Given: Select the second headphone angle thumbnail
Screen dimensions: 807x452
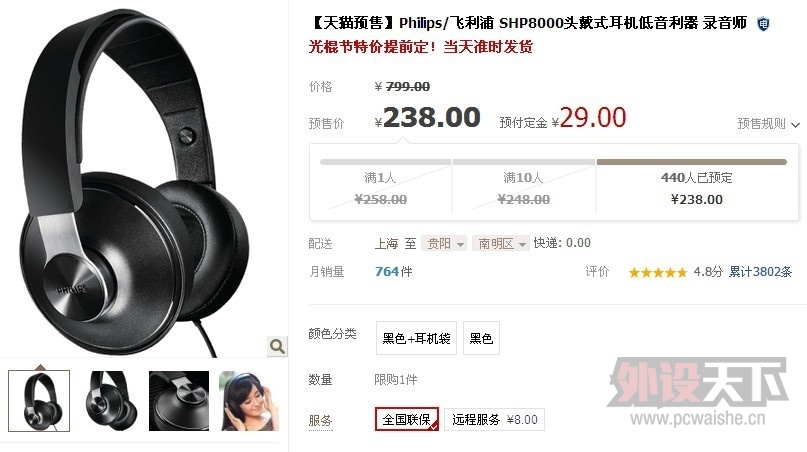Looking at the screenshot, I should tap(109, 401).
